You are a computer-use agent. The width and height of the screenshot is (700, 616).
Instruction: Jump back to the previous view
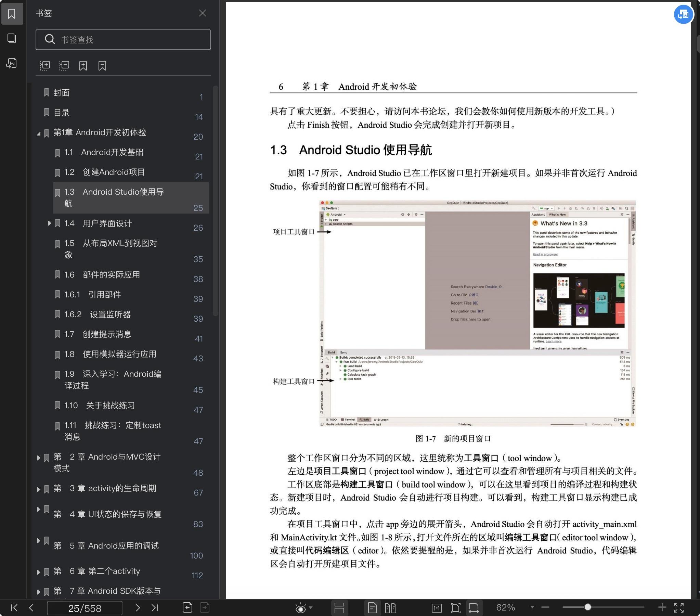pos(187,607)
